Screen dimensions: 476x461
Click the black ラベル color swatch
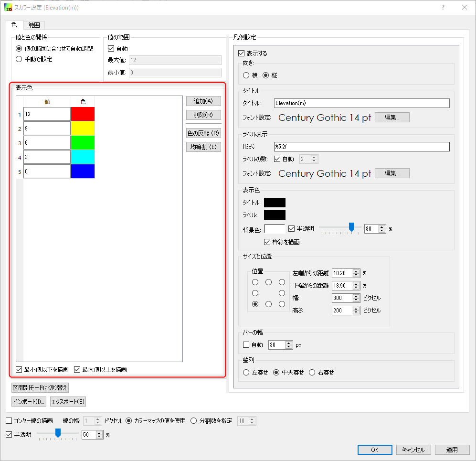click(275, 215)
